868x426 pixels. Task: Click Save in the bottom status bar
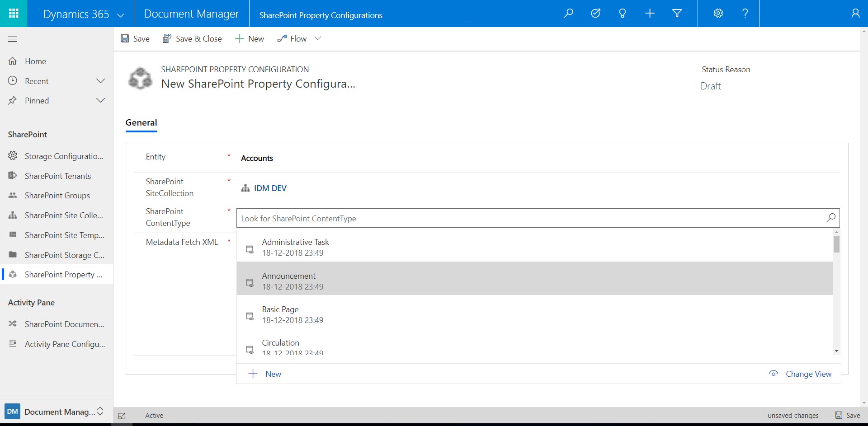847,415
